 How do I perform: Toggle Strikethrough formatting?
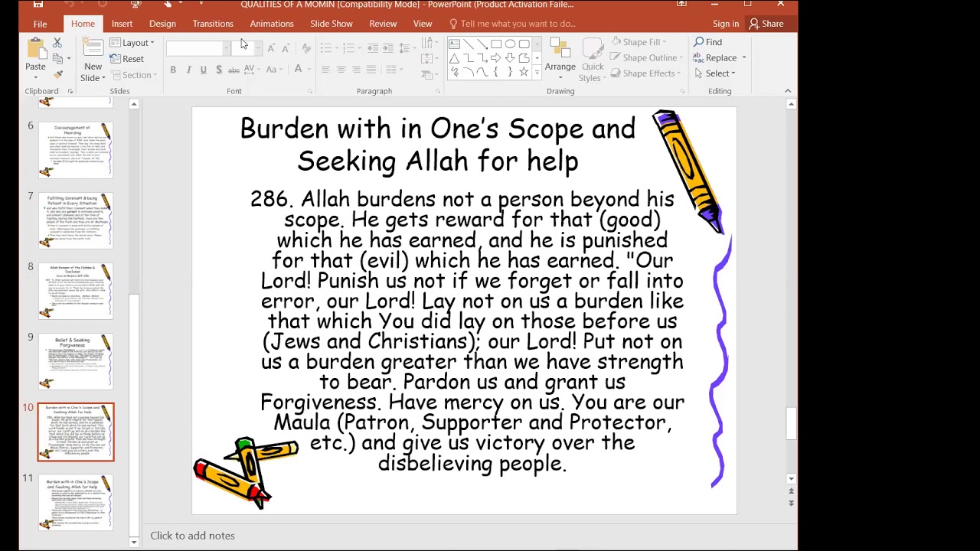point(234,70)
